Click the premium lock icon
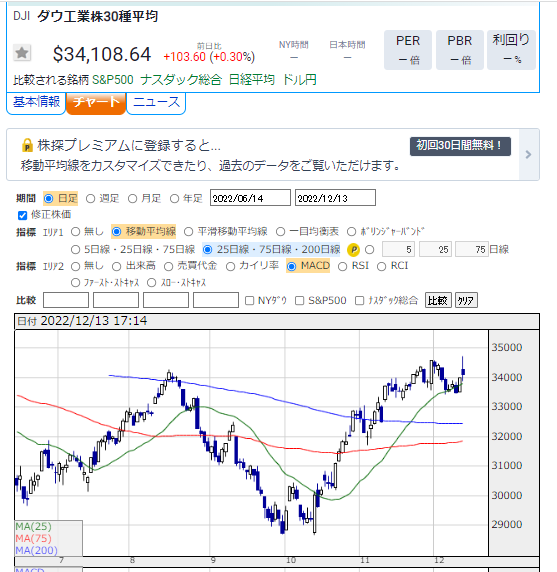The width and height of the screenshot is (557, 572). tap(27, 145)
